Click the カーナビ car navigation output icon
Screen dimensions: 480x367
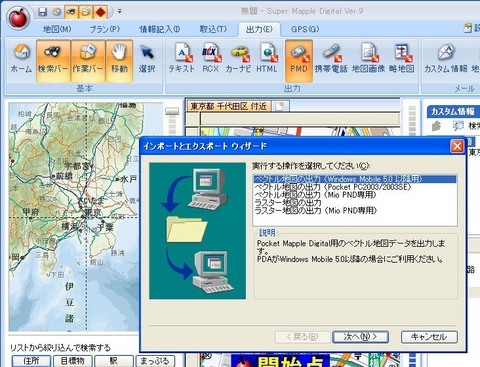238,59
